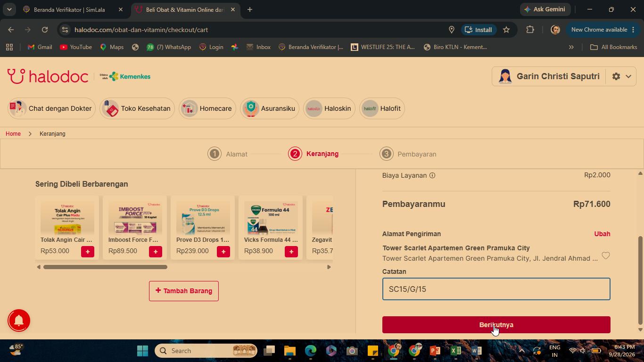The height and width of the screenshot is (362, 644).
Task: Add Tolak Angin Cair with plus icon
Action: coord(88,252)
